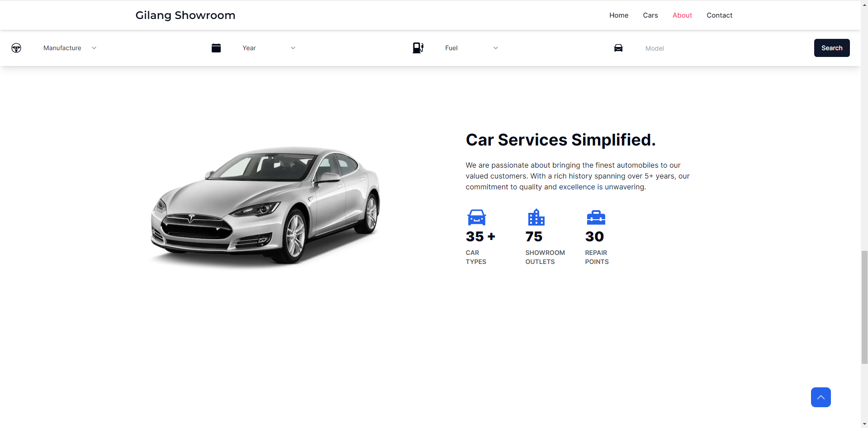Open the Manufacture dropdown
Viewport: 868px width, 428px height.
pyautogui.click(x=70, y=48)
